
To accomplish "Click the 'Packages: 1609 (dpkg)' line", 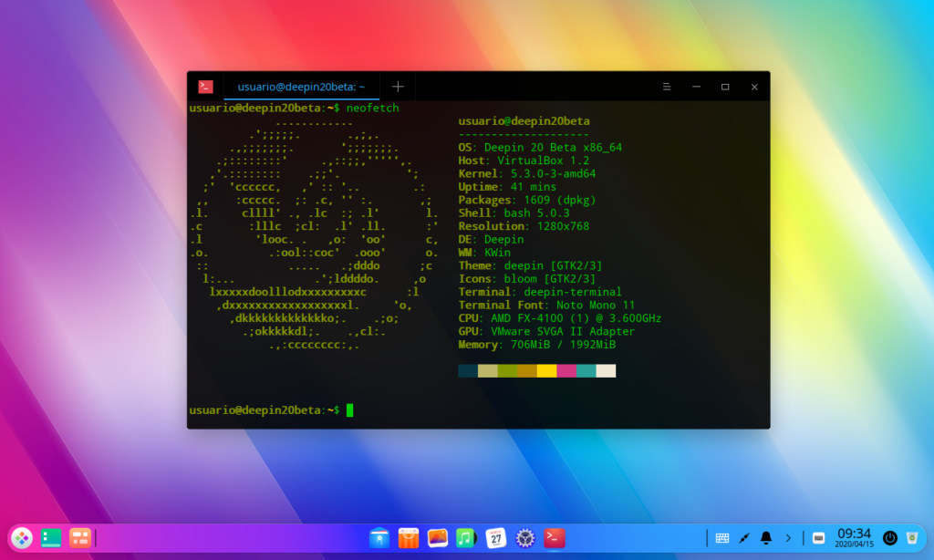I will (x=526, y=200).
